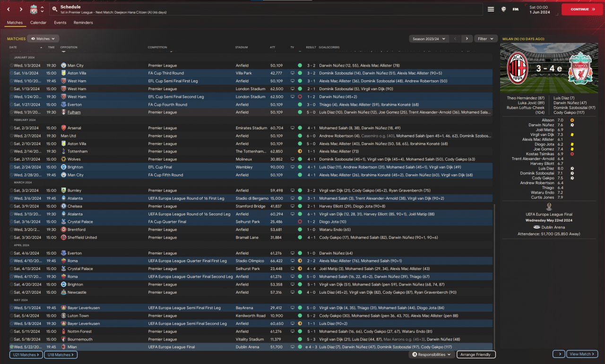Go to the previous season with left chevron
The height and width of the screenshot is (364, 605).
click(455, 39)
